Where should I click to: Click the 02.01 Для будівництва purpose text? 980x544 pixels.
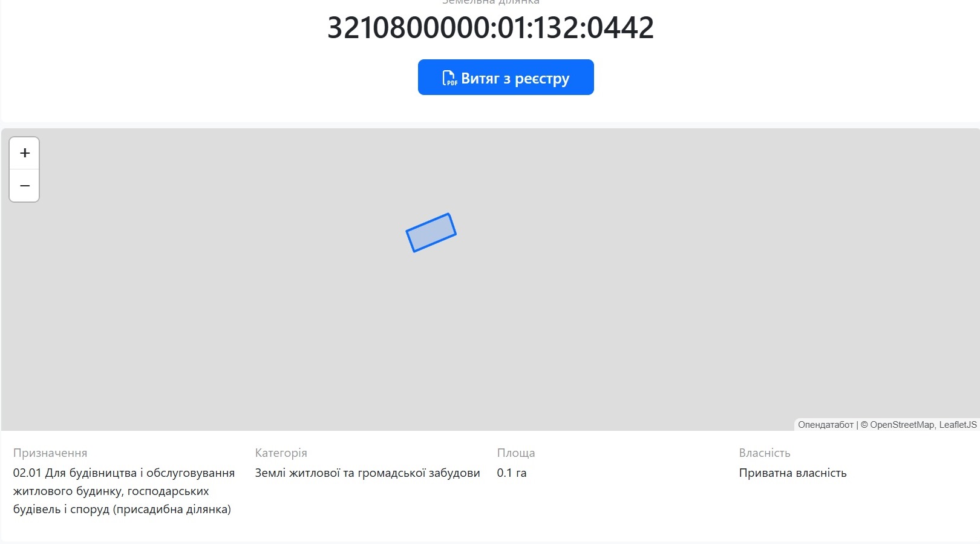pyautogui.click(x=124, y=491)
